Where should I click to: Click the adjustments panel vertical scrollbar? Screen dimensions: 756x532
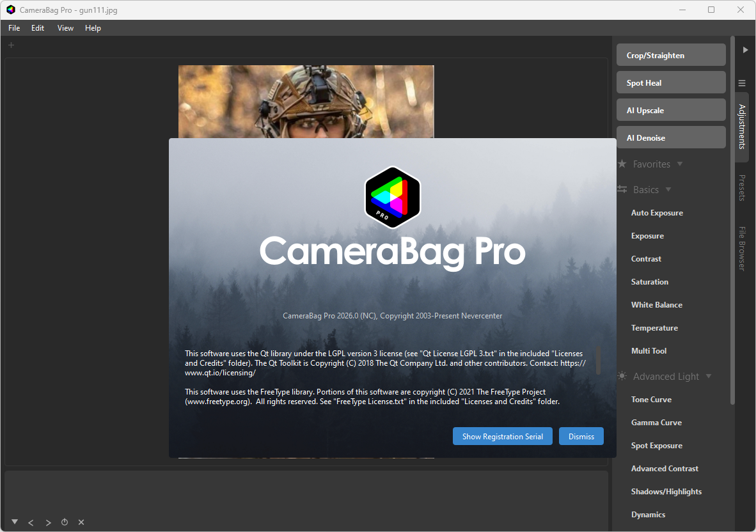(732, 220)
